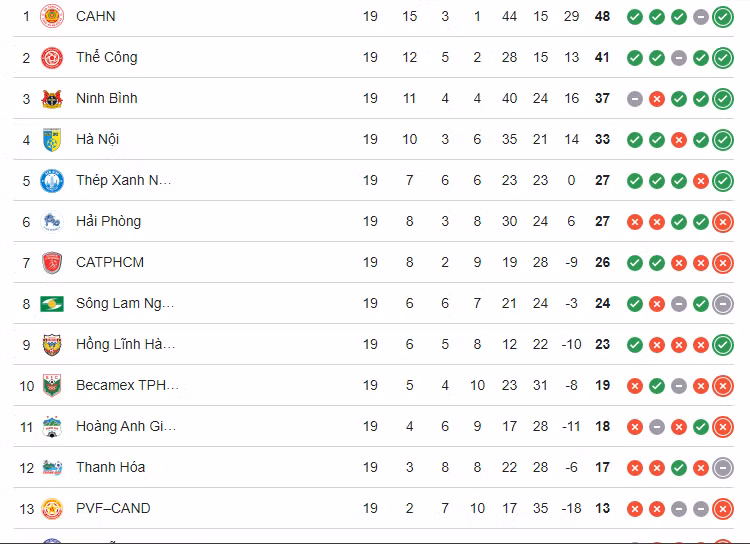This screenshot has width=750, height=544.
Task: Click CAHN's latest circled win result
Action: pos(723,16)
